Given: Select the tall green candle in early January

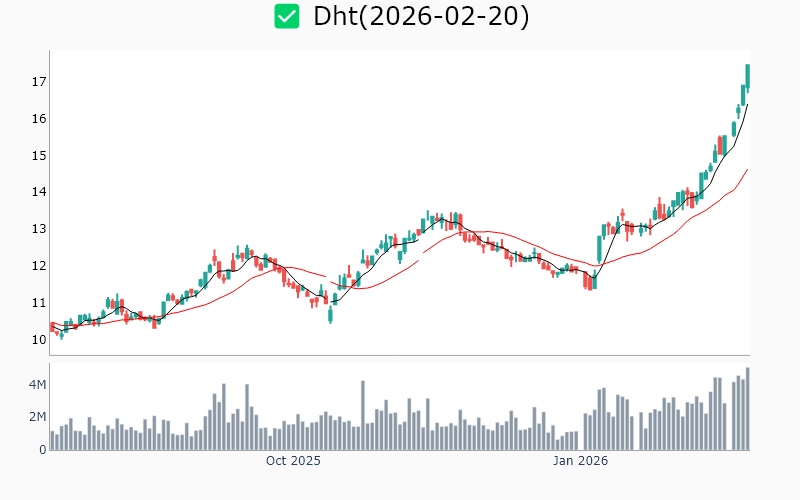Looking at the screenshot, I should coord(600,248).
